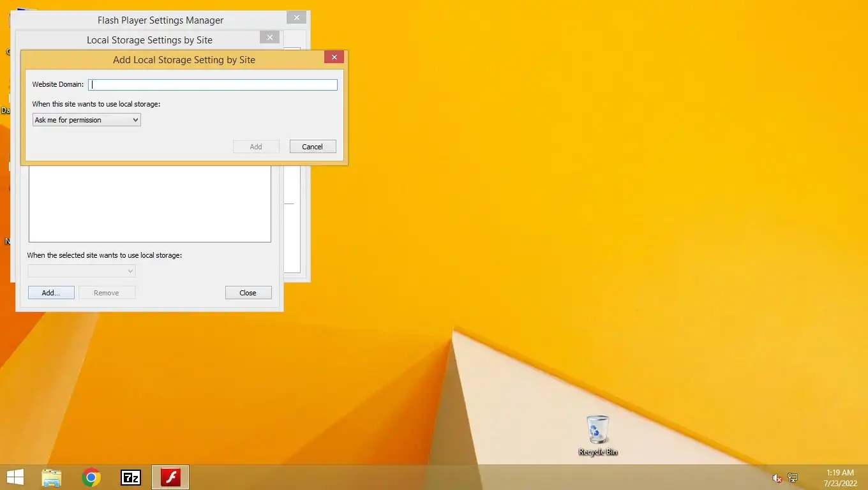868x490 pixels.
Task: Close the Flash Player Settings Manager window
Action: click(x=296, y=17)
